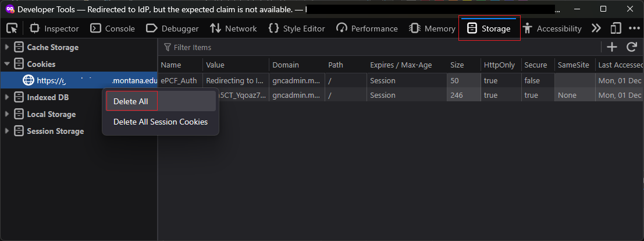Switch to the Console tab
This screenshot has height=241, width=644.
pyautogui.click(x=112, y=29)
